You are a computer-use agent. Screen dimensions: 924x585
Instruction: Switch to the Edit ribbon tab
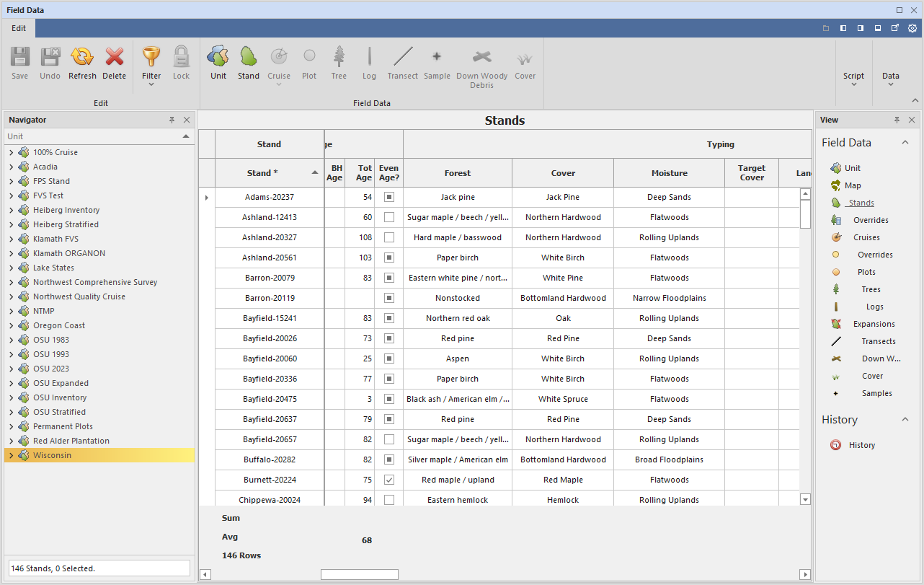[19, 28]
